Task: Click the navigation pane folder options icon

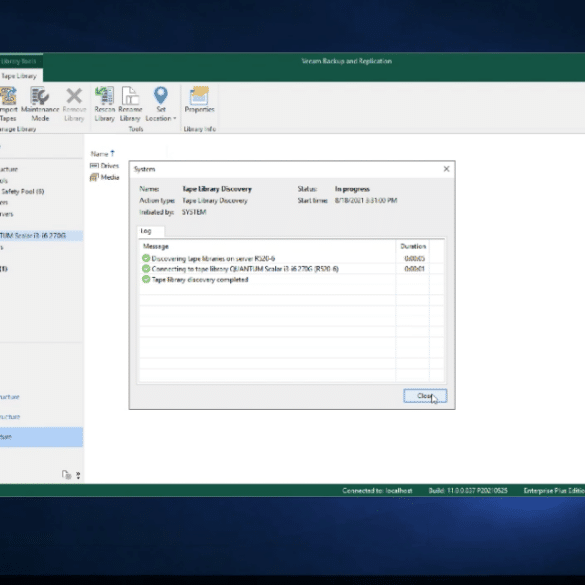Action: click(x=66, y=475)
